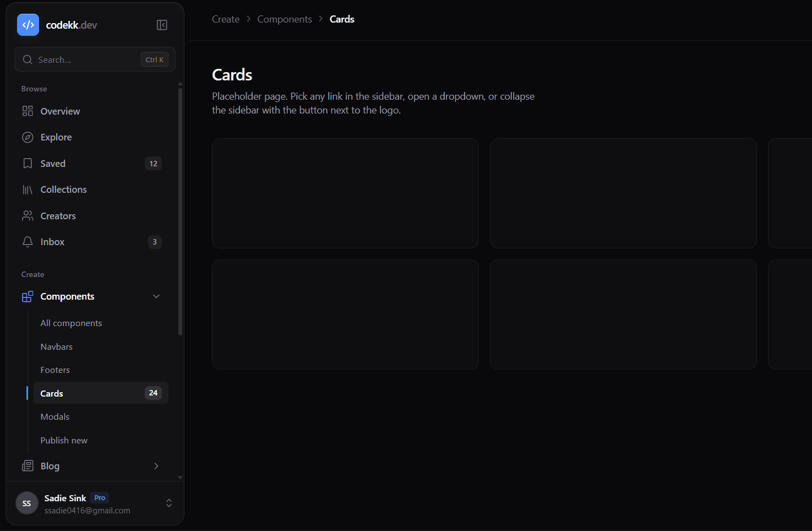Viewport: 812px width, 531px height.
Task: Click the codekk.dev code logo icon
Action: (28, 25)
